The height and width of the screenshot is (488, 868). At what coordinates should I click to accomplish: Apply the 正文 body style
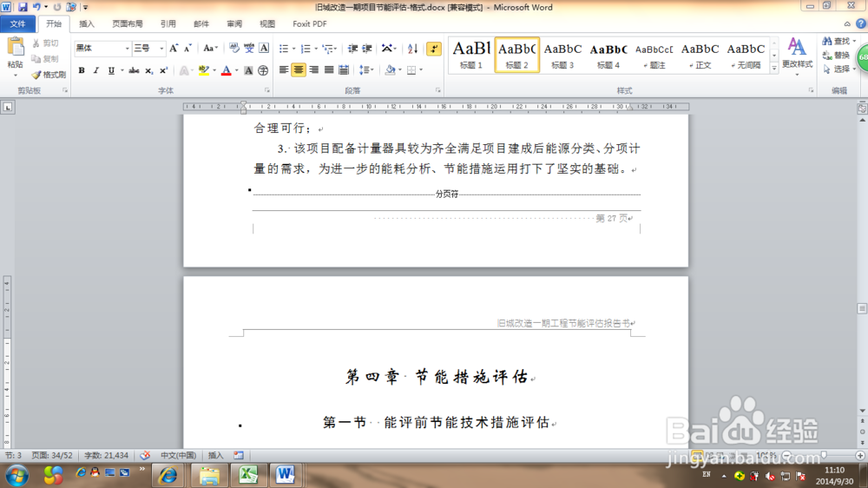700,55
